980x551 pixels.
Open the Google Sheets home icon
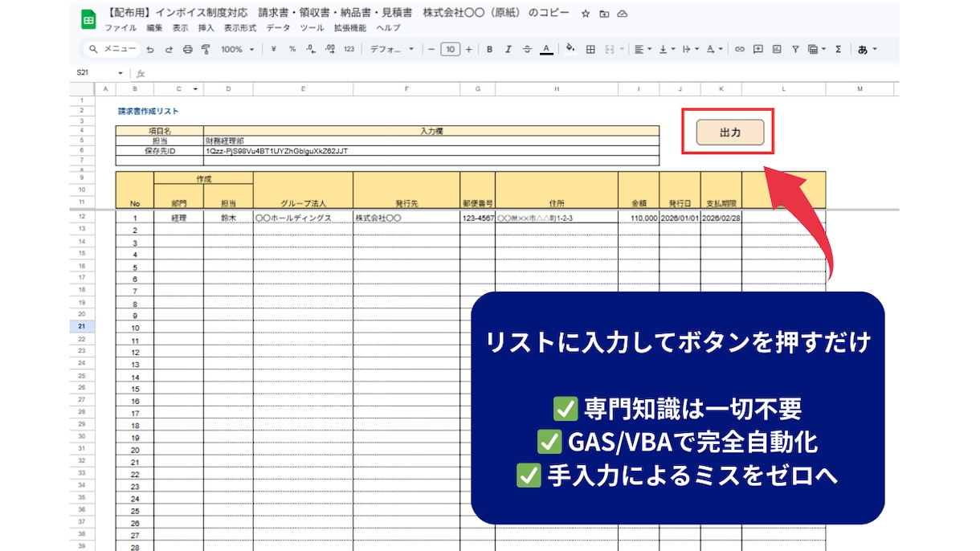88,20
